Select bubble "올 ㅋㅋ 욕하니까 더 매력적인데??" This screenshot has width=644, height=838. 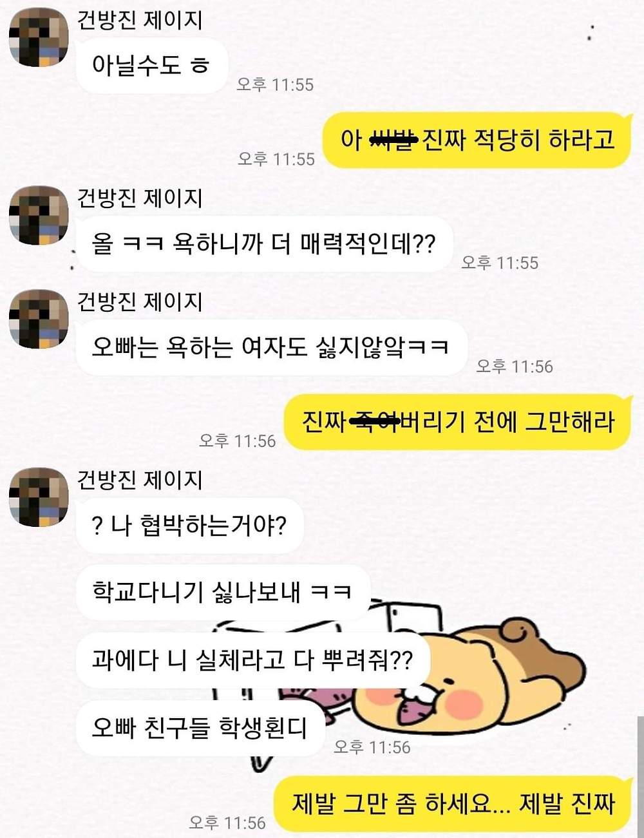coord(264,244)
